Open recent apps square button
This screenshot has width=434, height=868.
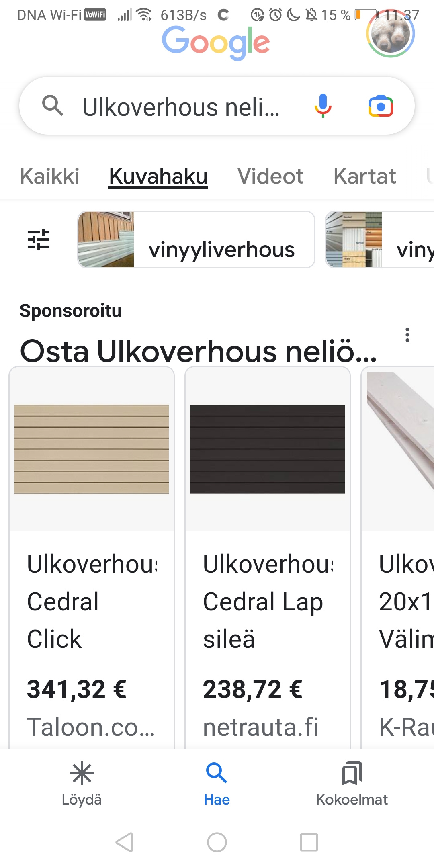click(x=309, y=842)
